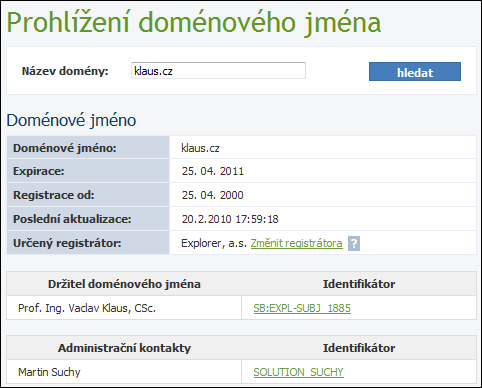Click the hledat search button
The width and height of the screenshot is (482, 388).
coord(415,71)
